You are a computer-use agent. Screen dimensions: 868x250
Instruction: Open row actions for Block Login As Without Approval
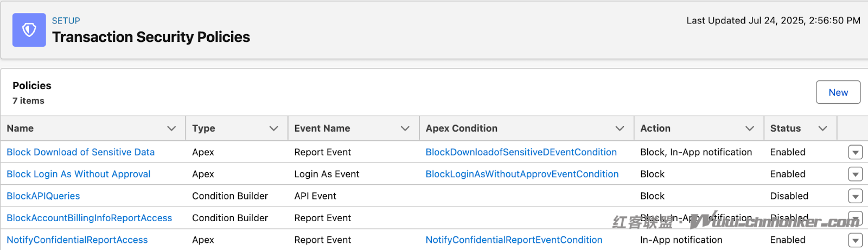pos(856,174)
